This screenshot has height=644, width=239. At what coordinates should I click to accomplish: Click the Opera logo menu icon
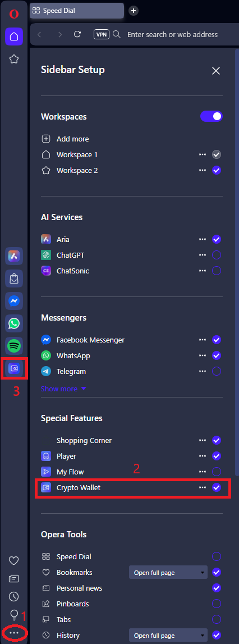(x=14, y=14)
